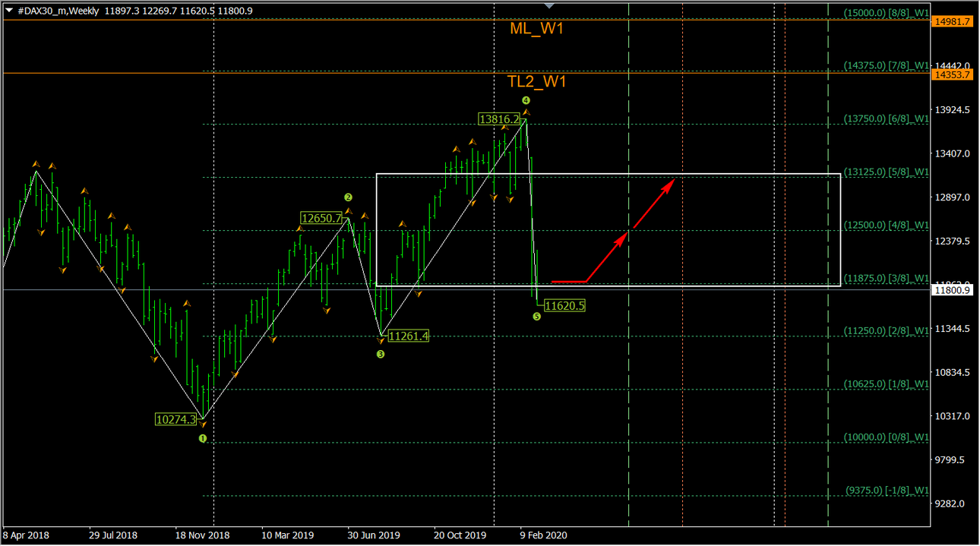Select the (10625.0) [1/8]_W1 level label
This screenshot has width=980, height=546.
[x=887, y=384]
